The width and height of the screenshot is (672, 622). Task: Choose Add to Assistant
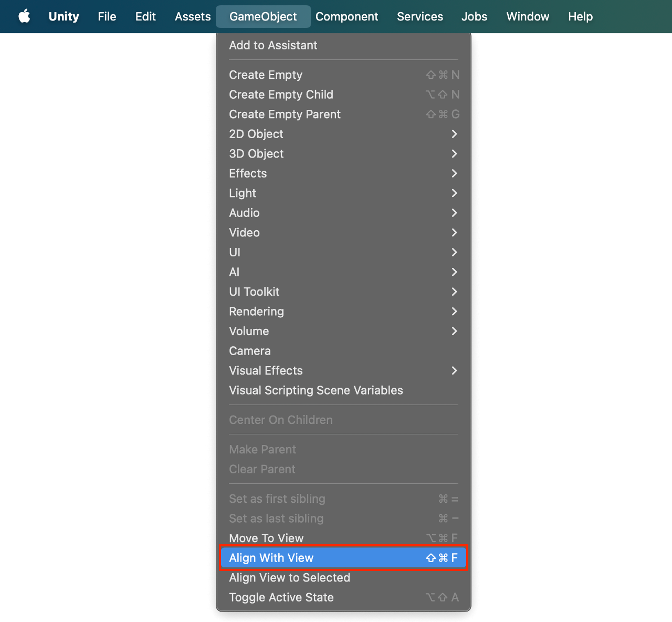(343, 45)
